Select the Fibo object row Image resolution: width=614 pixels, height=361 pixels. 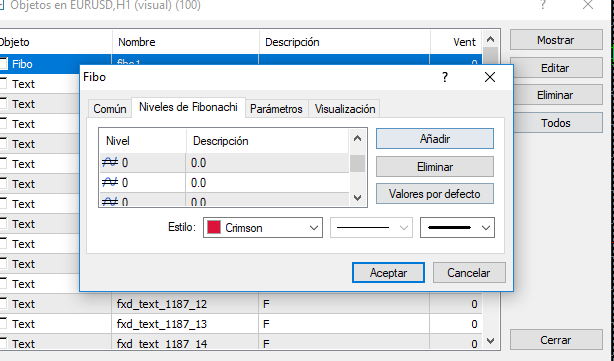(x=40, y=64)
